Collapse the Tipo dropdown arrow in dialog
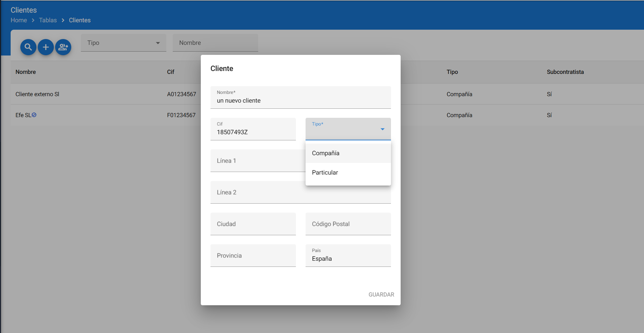This screenshot has height=333, width=644. (x=382, y=129)
